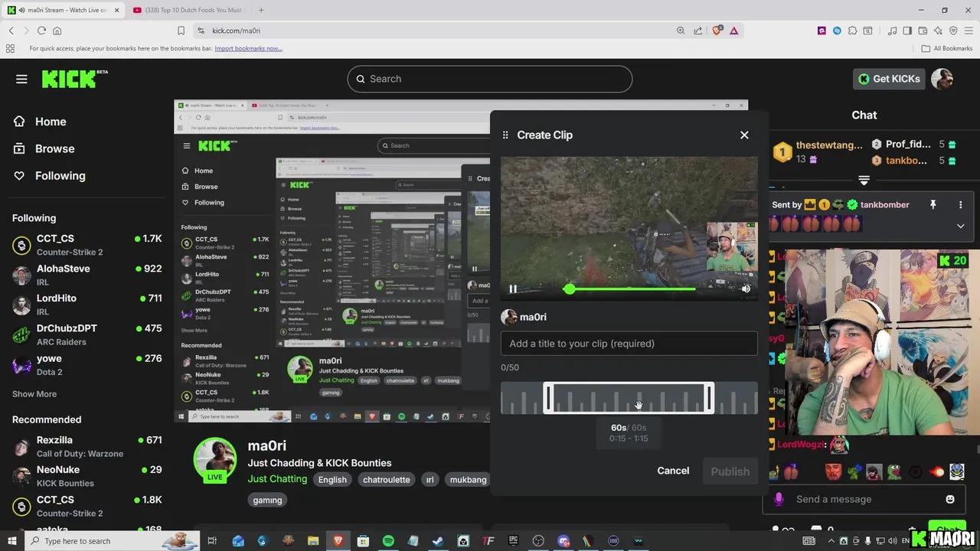Open the zoom magnifier in address bar
980x551 pixels.
(681, 31)
